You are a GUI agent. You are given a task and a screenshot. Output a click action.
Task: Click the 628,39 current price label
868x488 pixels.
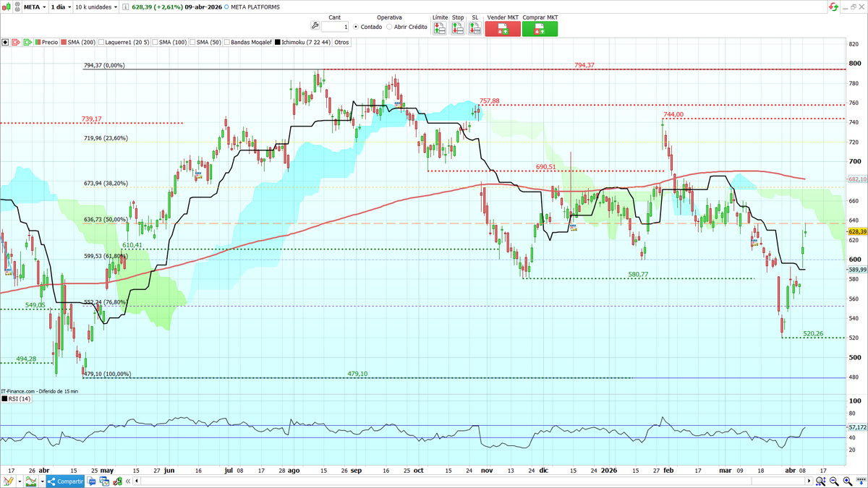[857, 231]
